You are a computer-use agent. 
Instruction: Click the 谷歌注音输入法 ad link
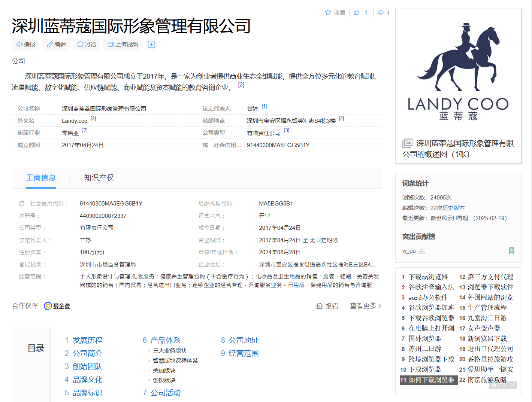pos(432,287)
